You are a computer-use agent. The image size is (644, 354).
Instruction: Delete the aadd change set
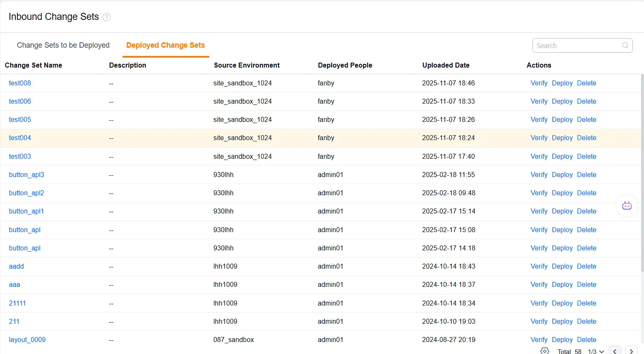[587, 266]
